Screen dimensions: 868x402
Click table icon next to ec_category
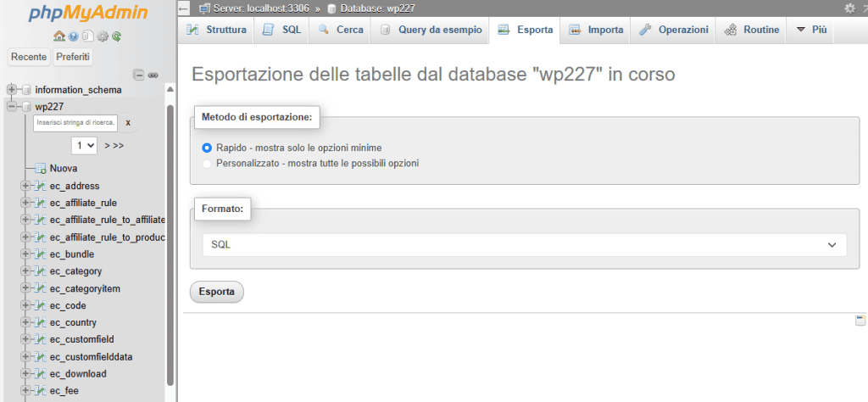[x=40, y=271]
